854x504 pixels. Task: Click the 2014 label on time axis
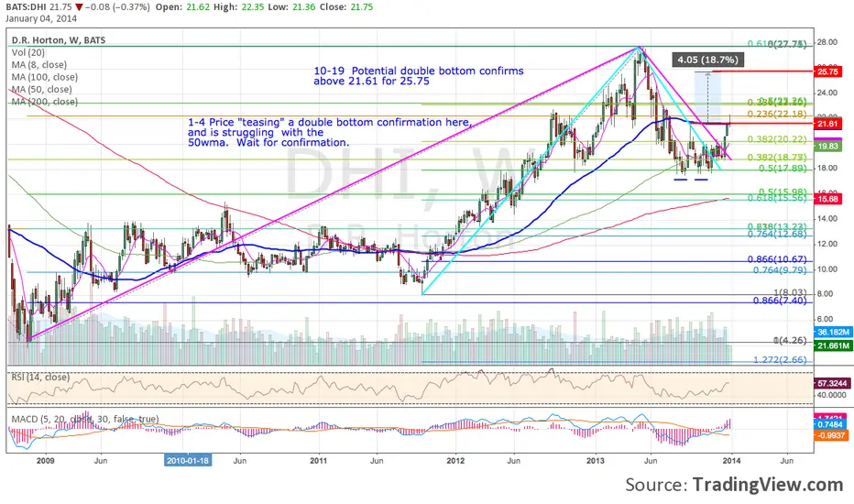click(731, 460)
